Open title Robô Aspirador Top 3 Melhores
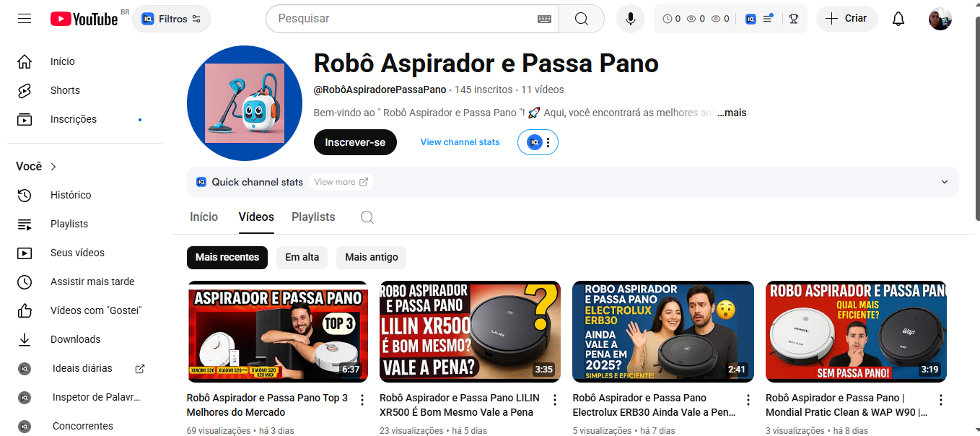This screenshot has height=436, width=980. [x=267, y=405]
